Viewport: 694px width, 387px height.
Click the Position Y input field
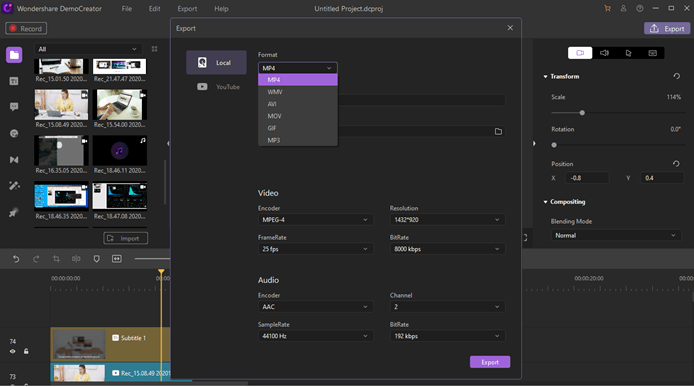pos(662,178)
